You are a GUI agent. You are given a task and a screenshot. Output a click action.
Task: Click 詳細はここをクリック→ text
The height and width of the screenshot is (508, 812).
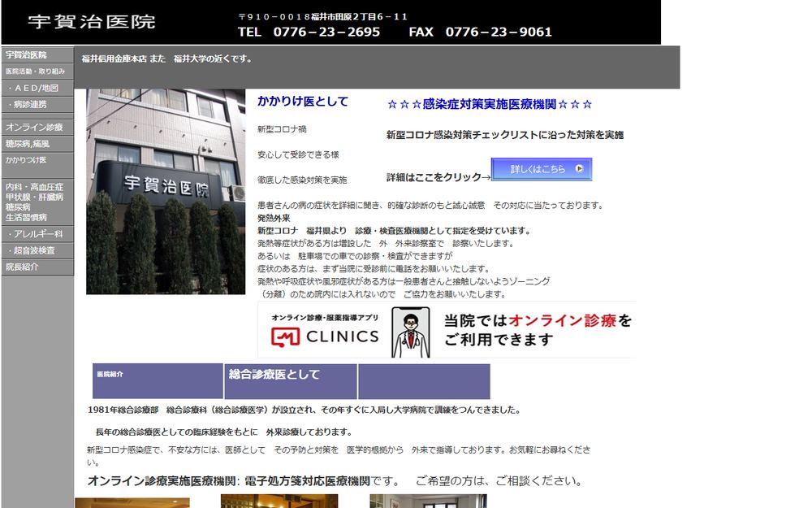pos(438,177)
